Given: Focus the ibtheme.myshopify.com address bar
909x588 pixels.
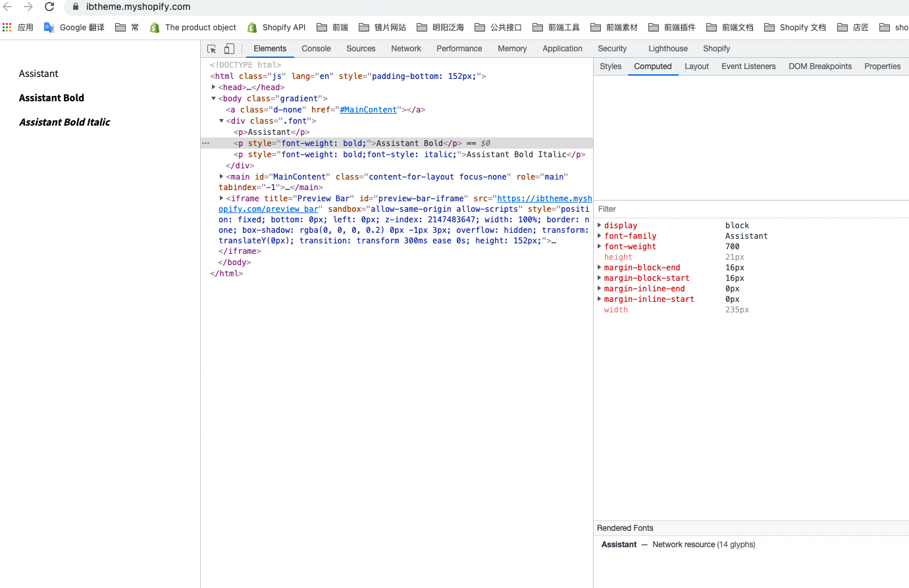Looking at the screenshot, I should click(138, 7).
